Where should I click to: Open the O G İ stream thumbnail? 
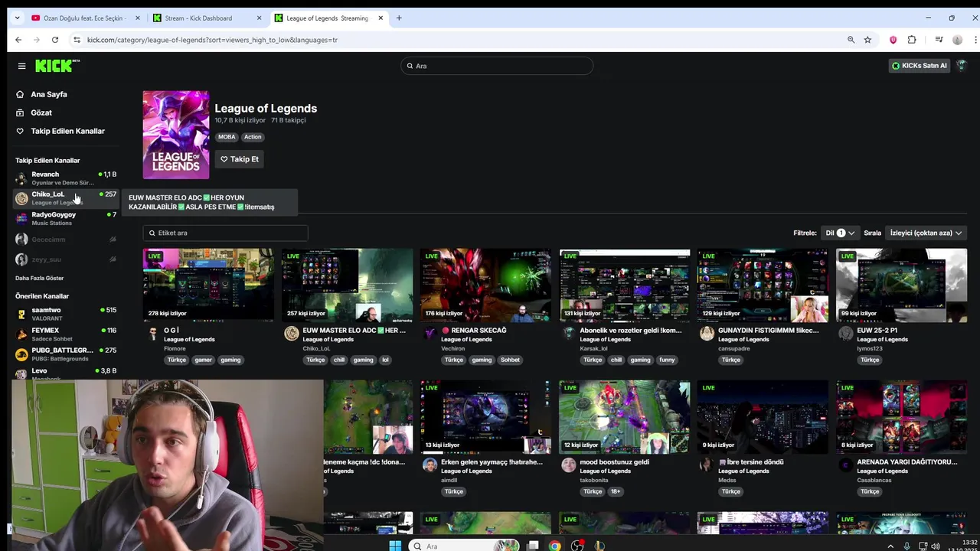coord(208,285)
